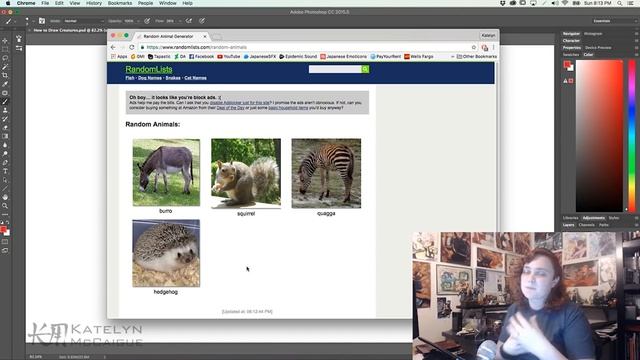The height and width of the screenshot is (360, 640).
Task: Select the Path Selection tool
Action: tap(5, 180)
